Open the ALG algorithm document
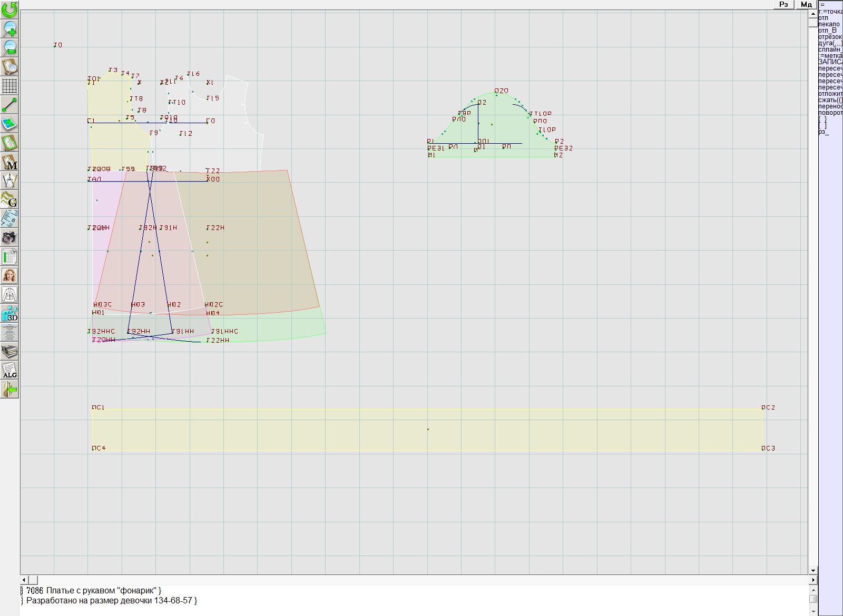Image resolution: width=843 pixels, height=616 pixels. click(9, 370)
